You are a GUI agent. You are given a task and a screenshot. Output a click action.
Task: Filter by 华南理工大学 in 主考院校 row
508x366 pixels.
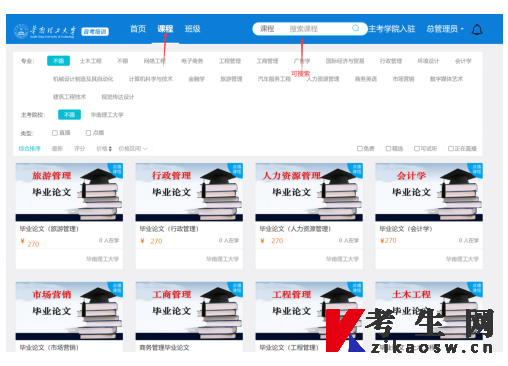point(107,115)
